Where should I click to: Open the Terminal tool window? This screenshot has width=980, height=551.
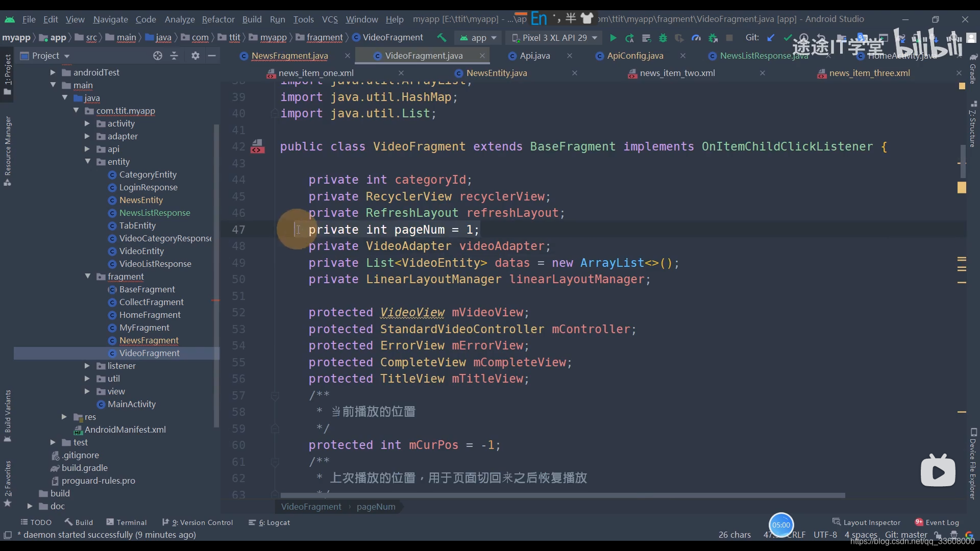coord(127,522)
